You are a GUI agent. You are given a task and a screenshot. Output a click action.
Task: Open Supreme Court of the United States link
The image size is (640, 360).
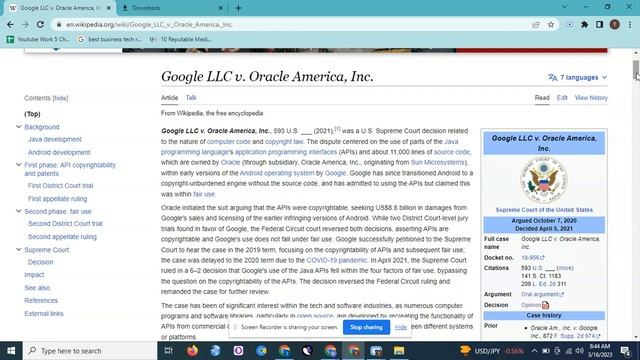[544, 210]
